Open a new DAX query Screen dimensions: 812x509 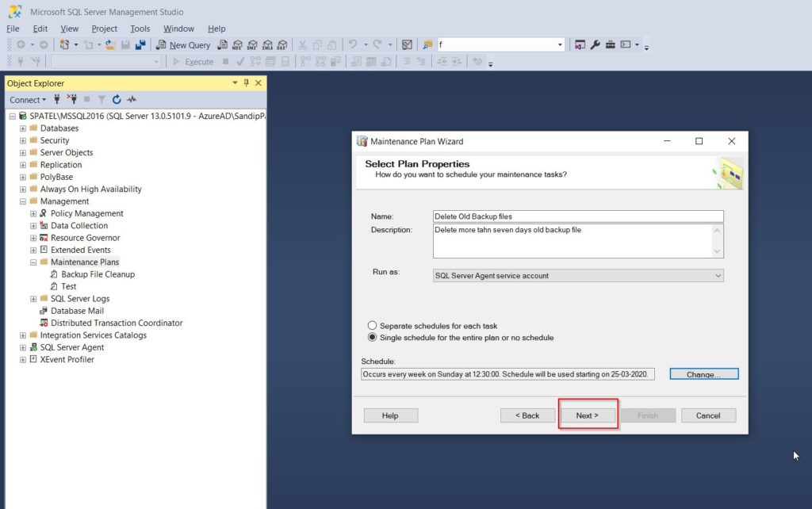(282, 45)
